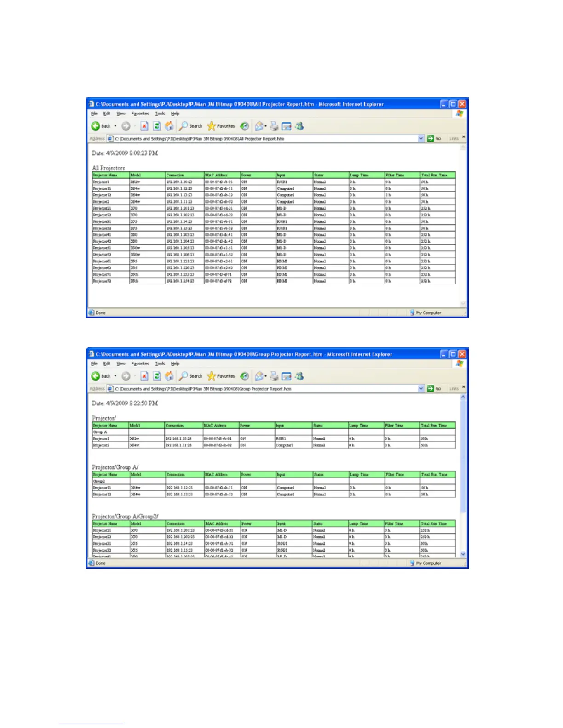
Task: Open Tools menu in All Projector Report window
Action: (160, 114)
